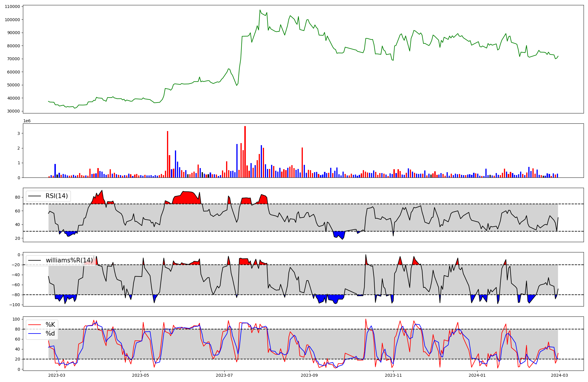Viewport: 588px width, 382px height.
Task: Select the %K legend text
Action: click(50, 325)
